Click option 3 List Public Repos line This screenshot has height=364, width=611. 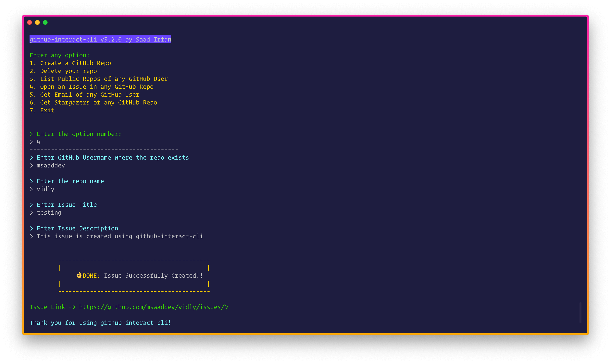[99, 79]
